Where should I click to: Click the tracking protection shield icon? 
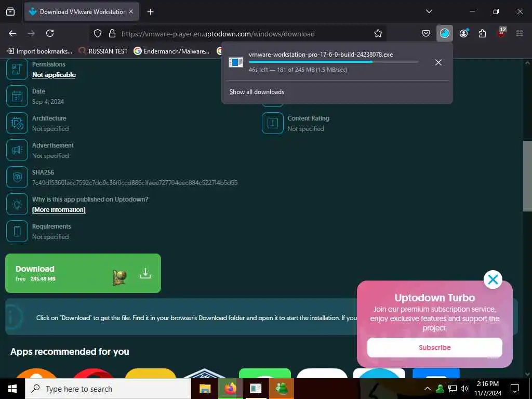tap(98, 34)
